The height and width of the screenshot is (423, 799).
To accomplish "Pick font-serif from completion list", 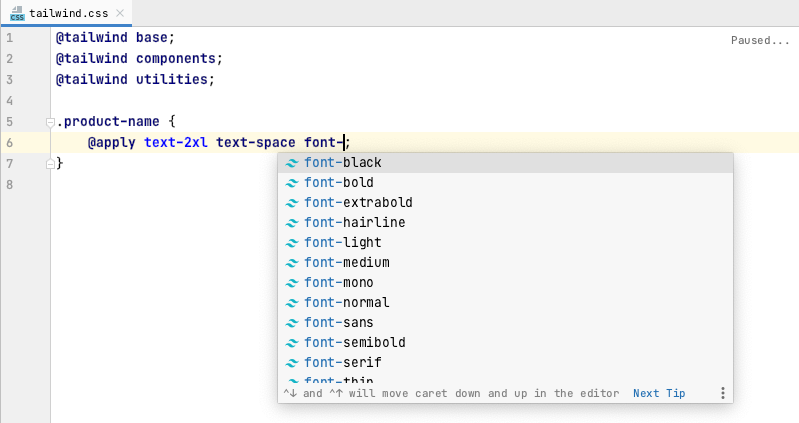I will (505, 362).
